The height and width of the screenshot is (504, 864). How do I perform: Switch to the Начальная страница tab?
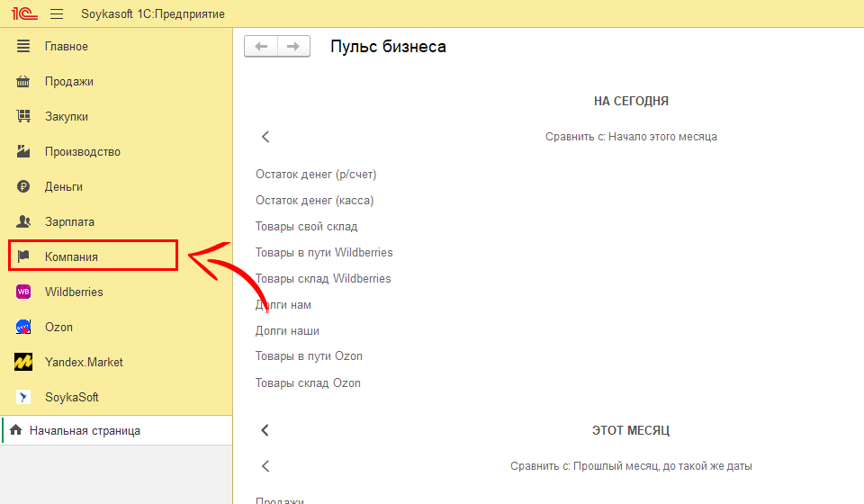(85, 431)
